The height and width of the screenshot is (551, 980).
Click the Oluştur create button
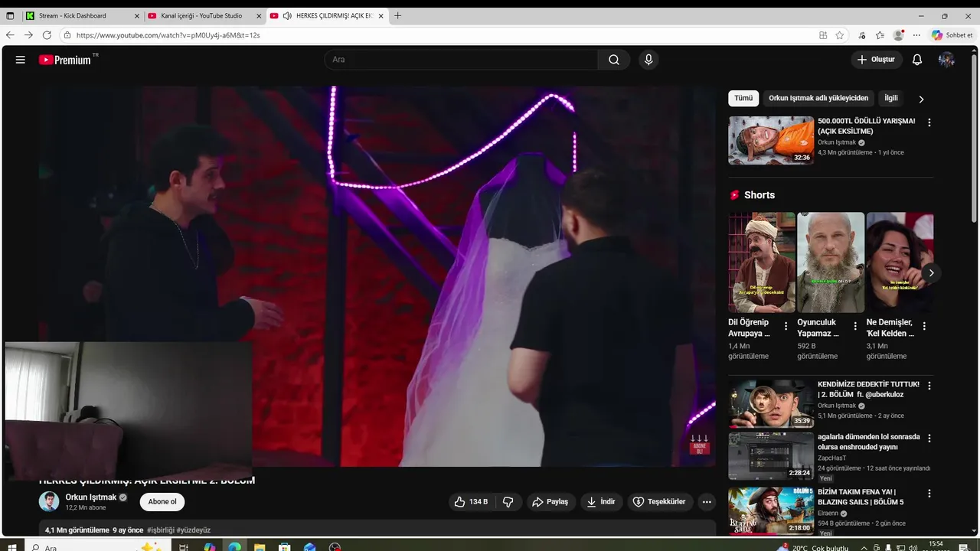click(876, 60)
